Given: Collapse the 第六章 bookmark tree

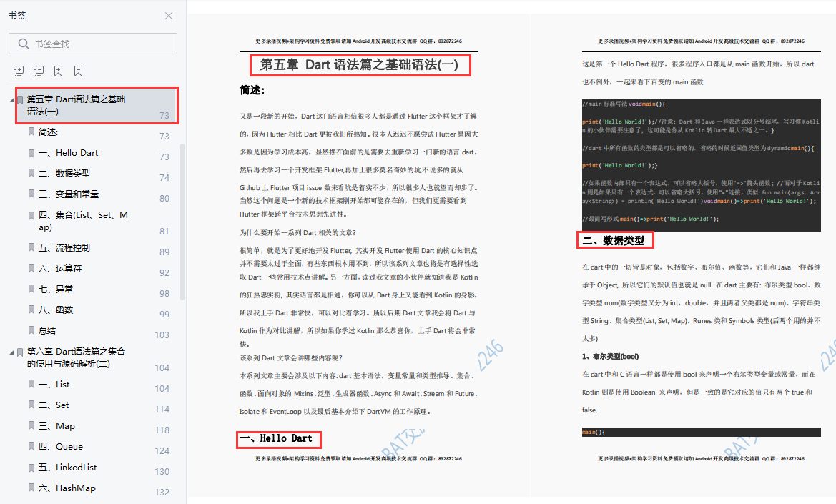Looking at the screenshot, I should point(11,352).
